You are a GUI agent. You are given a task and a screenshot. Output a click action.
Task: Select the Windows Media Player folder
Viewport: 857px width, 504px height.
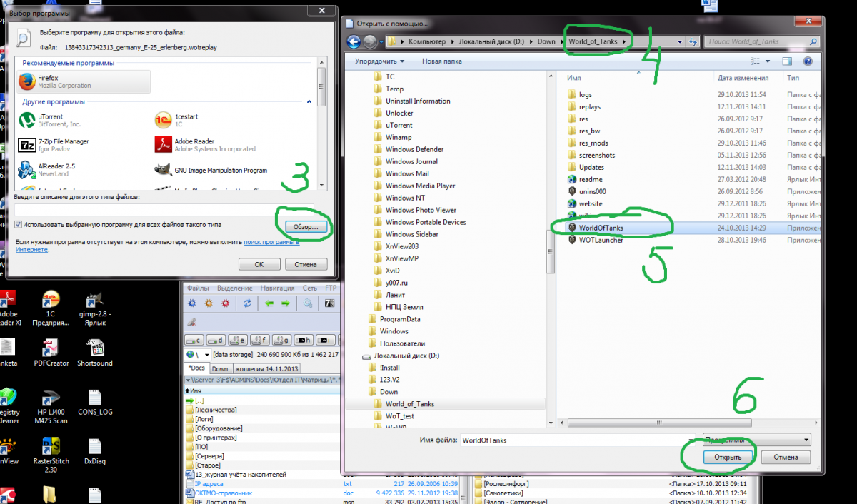pyautogui.click(x=420, y=186)
